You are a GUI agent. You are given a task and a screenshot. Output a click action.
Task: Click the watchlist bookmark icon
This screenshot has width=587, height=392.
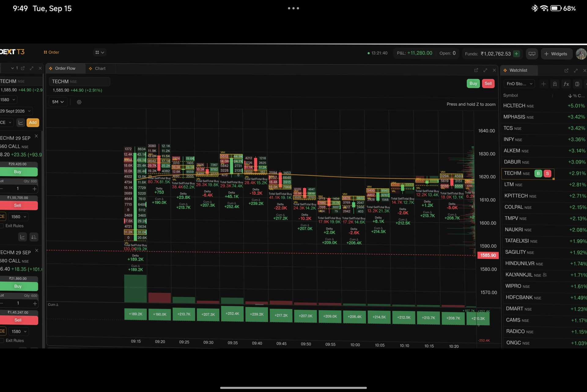coord(555,84)
